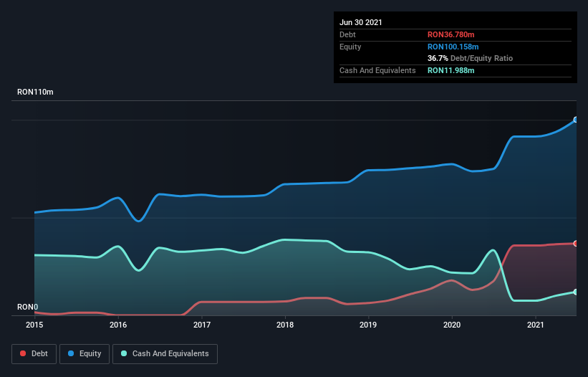Screen dimensions: 588x377
Task: Click the RON100.158m equity value
Action: [453, 47]
